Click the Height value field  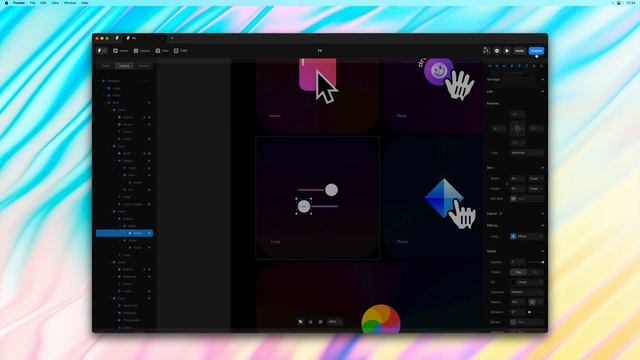[518, 189]
